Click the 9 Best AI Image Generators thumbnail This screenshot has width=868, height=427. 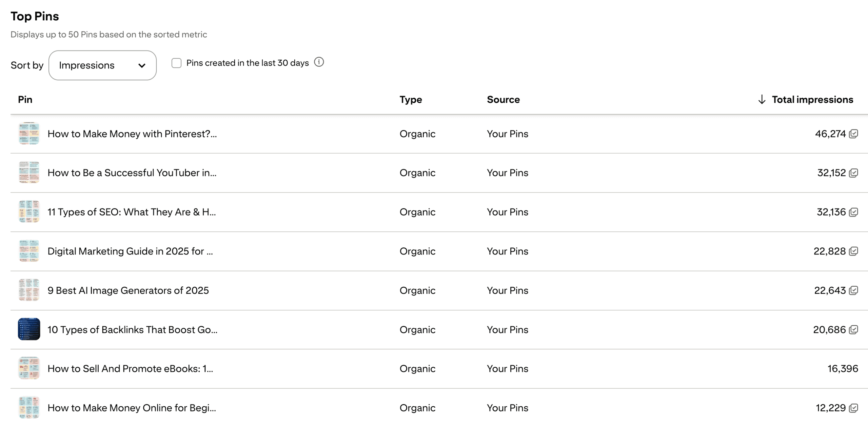(x=29, y=290)
